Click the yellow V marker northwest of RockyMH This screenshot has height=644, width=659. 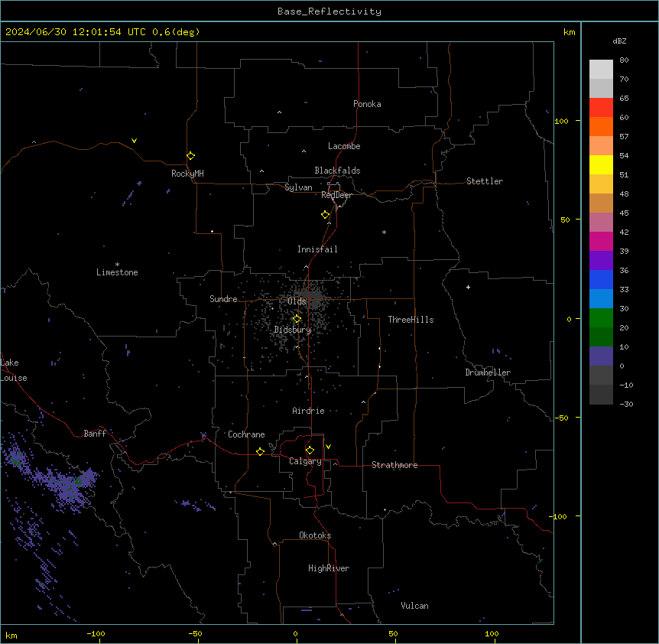(x=134, y=141)
